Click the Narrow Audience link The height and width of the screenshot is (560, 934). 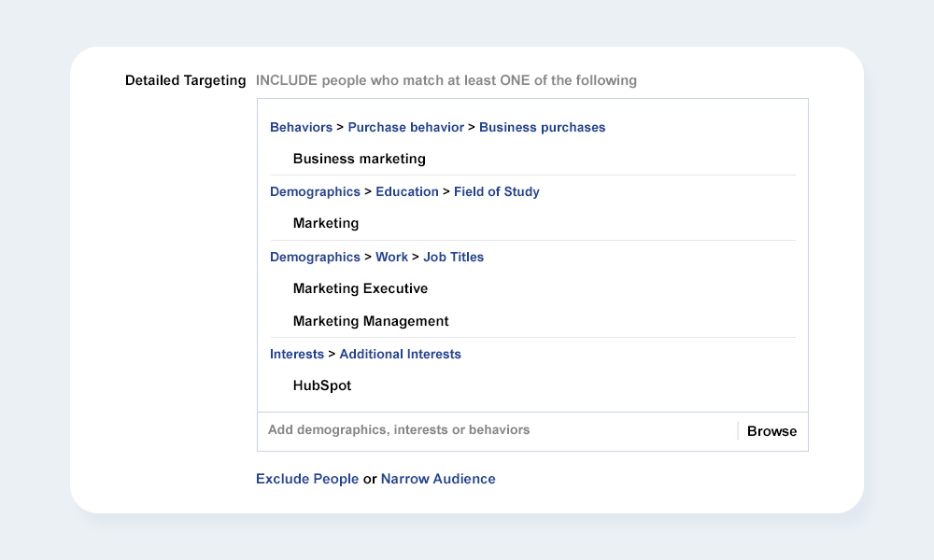tap(438, 479)
